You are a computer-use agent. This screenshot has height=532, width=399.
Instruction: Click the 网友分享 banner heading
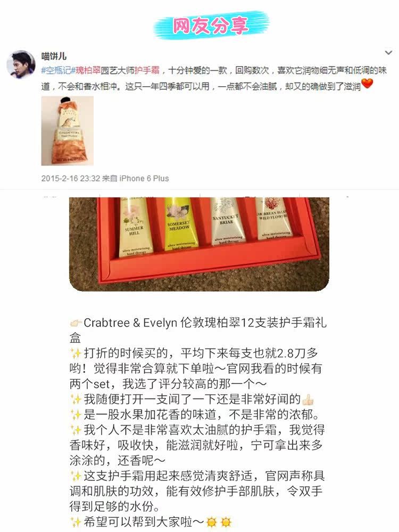point(211,26)
